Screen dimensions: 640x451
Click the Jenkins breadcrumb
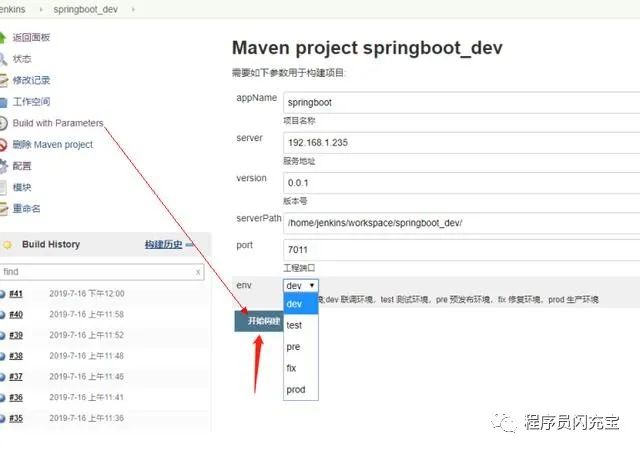point(12,9)
